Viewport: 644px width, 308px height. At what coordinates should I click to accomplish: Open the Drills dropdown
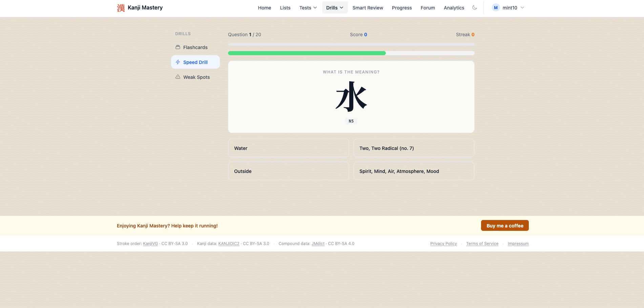point(334,7)
